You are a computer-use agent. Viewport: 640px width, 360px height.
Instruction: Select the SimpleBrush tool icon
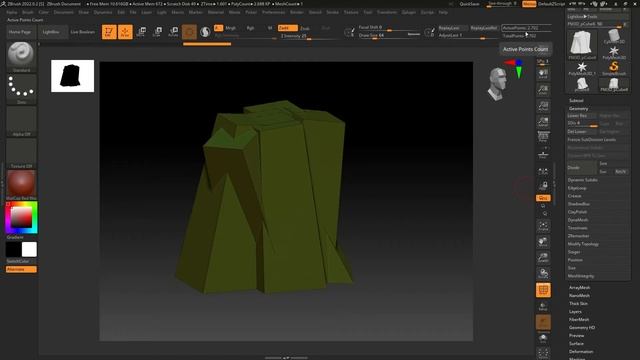point(613,68)
